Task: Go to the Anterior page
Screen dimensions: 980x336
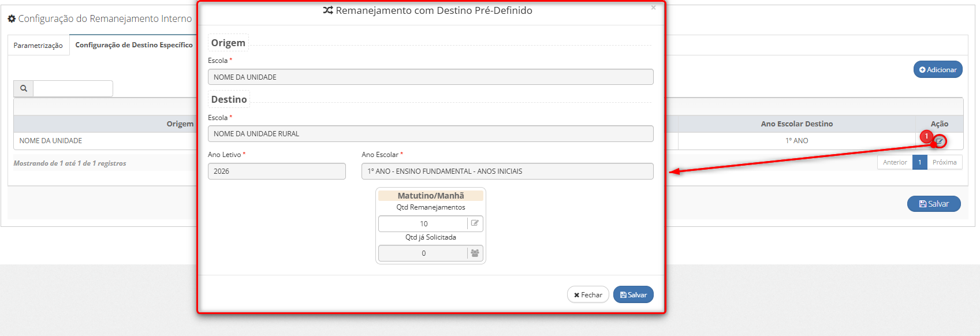Action: point(895,162)
